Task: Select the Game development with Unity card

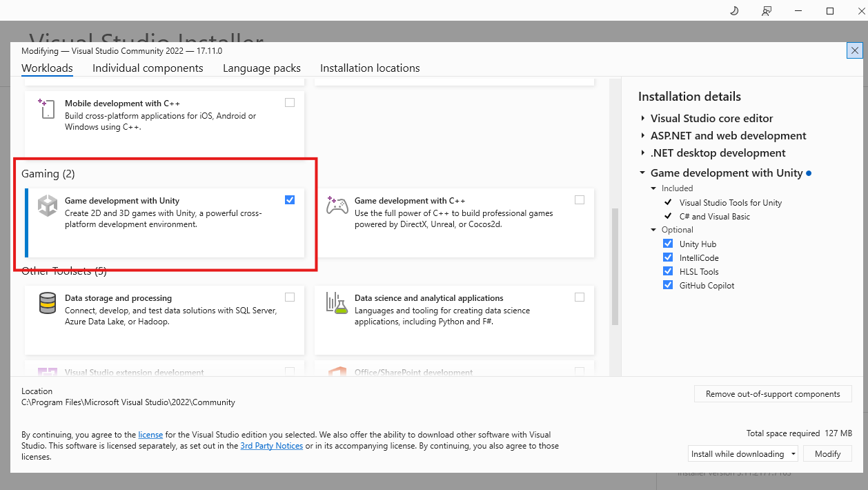Action: (164, 223)
